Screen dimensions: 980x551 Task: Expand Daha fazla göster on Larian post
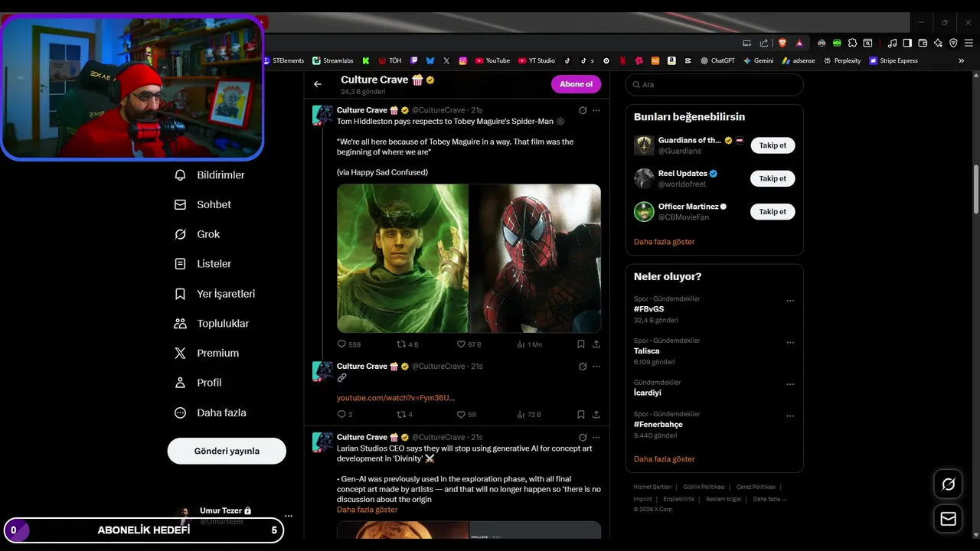367,510
